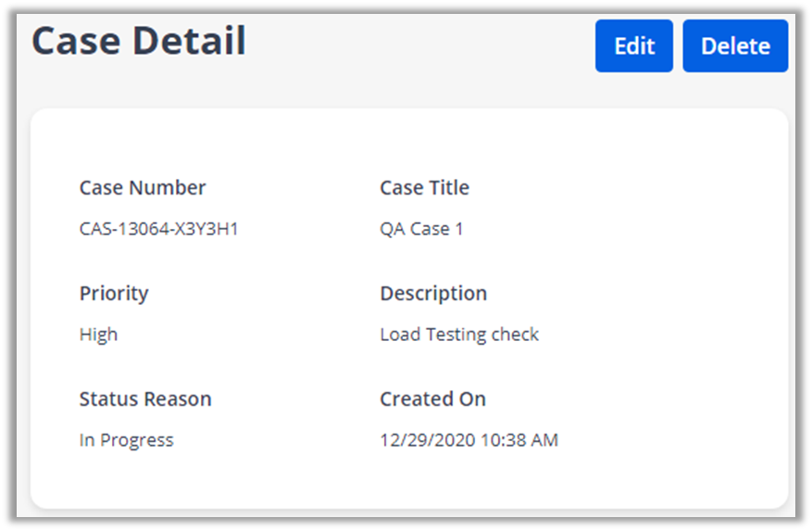Click the In Progress status value
This screenshot has height=531, width=812.
point(126,440)
